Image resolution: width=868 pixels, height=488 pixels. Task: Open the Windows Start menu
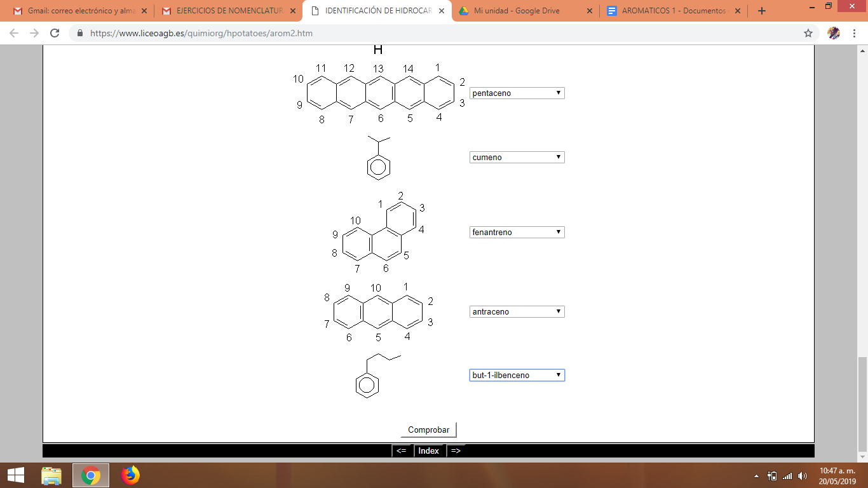[x=15, y=475]
